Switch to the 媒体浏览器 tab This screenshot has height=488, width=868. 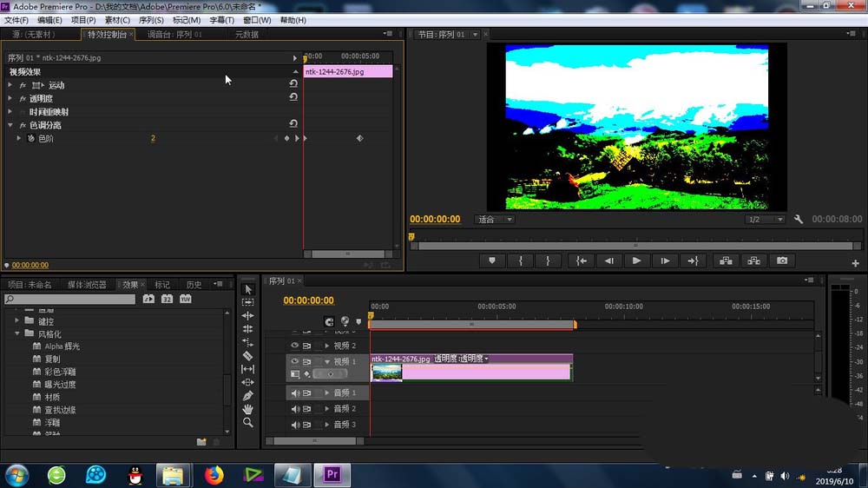point(87,284)
